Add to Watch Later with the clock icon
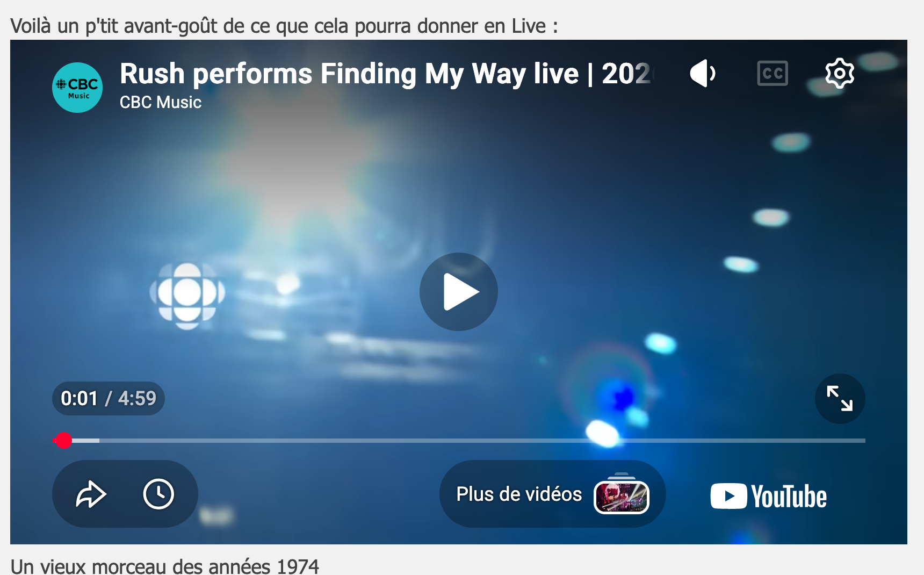 coord(158,494)
